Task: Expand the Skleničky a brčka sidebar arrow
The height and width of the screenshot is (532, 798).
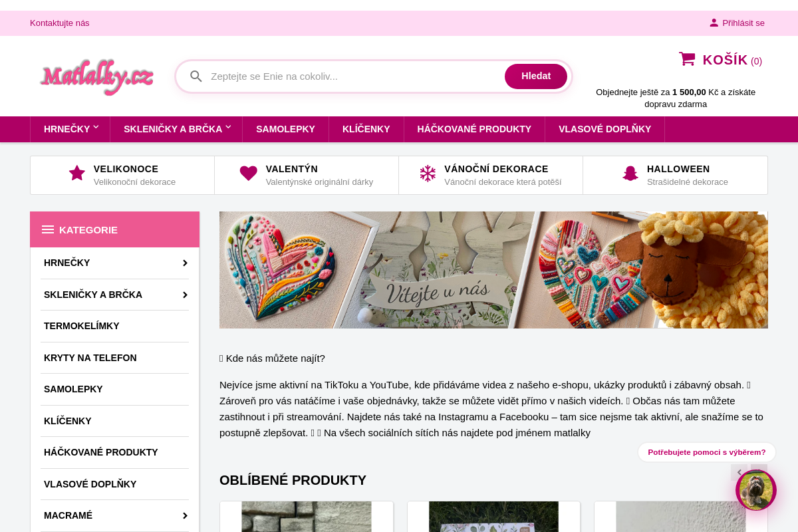Action: pos(185,295)
